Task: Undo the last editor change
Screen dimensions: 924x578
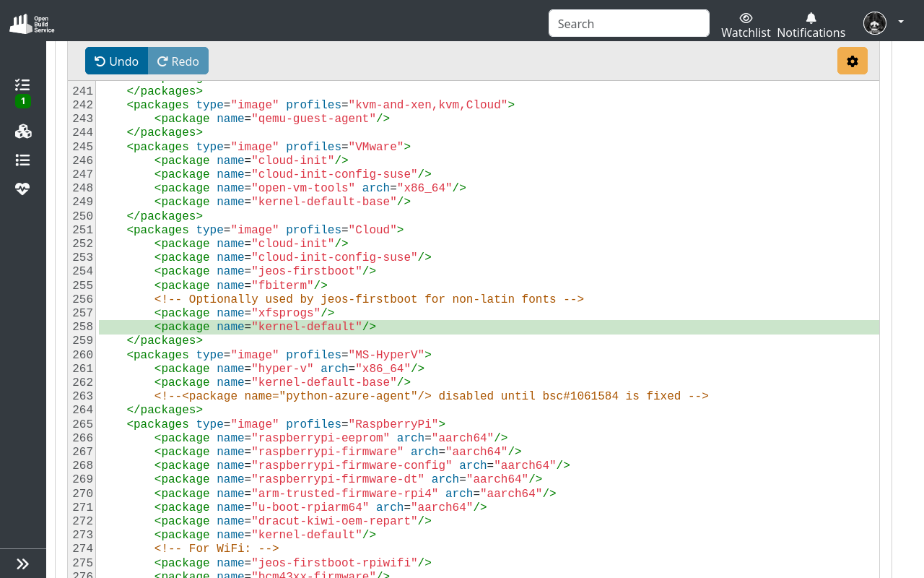Action: pos(116,61)
